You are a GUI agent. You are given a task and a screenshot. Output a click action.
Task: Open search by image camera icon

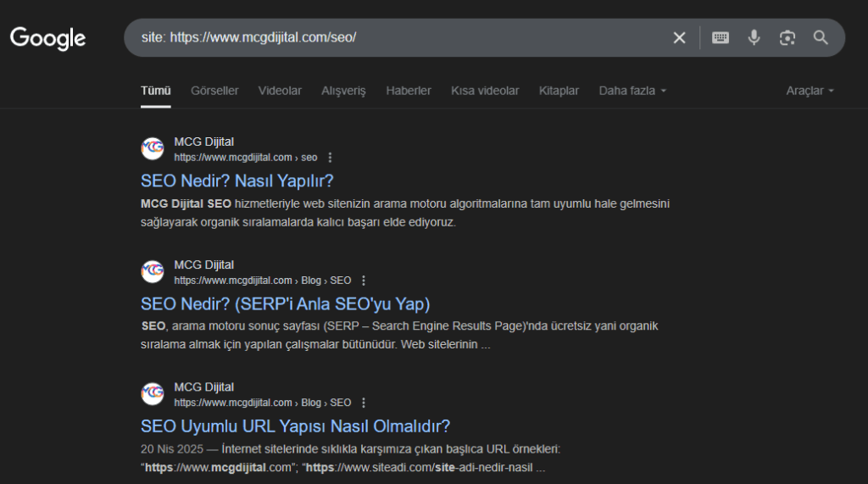pyautogui.click(x=787, y=37)
